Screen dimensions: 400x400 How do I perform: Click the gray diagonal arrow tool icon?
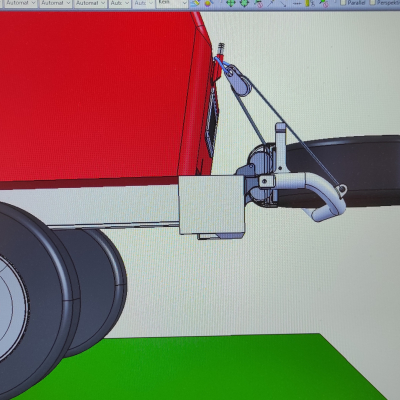click(283, 4)
